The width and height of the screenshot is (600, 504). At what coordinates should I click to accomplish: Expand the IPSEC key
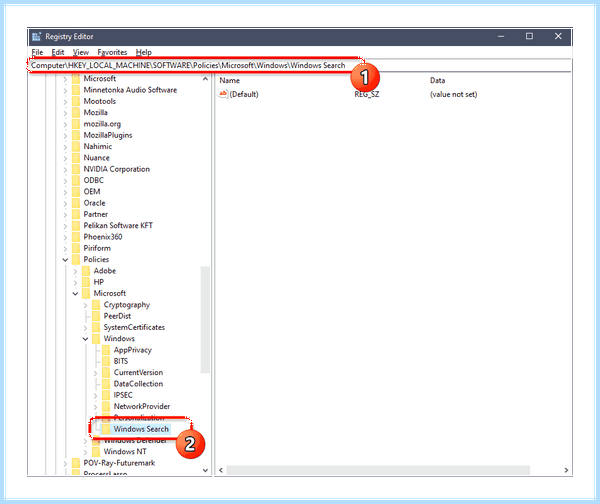coord(95,395)
